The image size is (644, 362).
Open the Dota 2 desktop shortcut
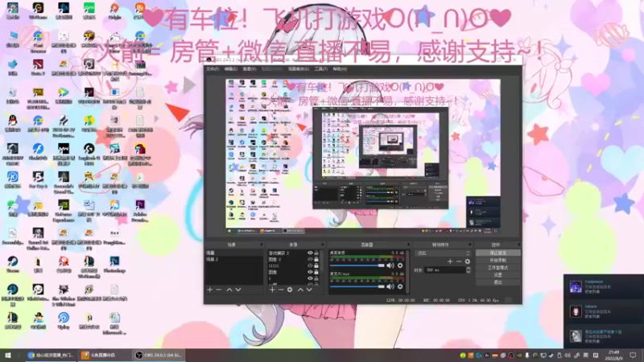[x=38, y=67]
